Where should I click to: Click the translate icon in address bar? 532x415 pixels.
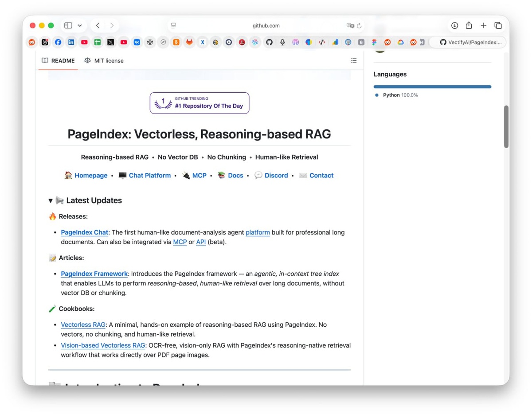click(350, 26)
